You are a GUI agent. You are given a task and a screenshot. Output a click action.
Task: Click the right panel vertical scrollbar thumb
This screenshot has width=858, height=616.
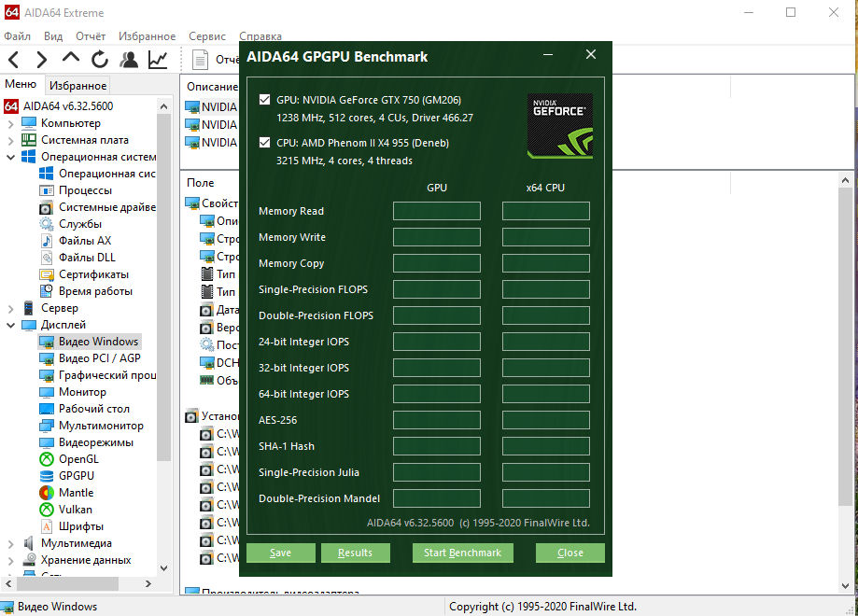click(x=845, y=347)
